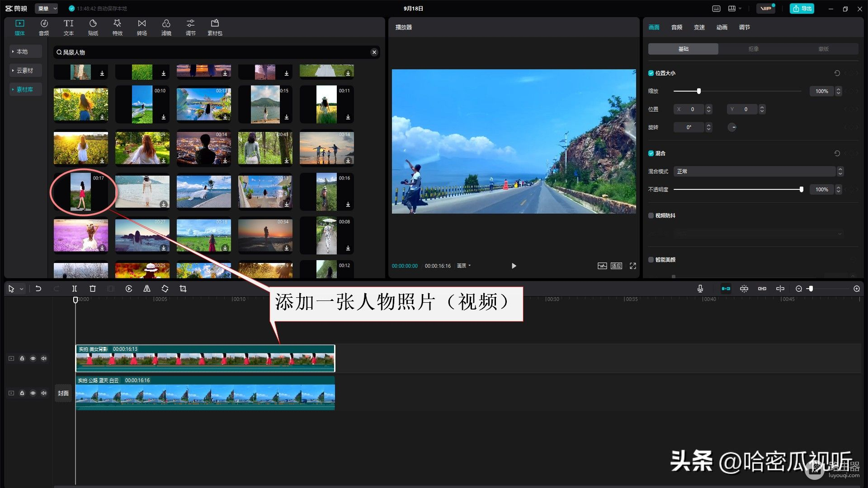Delete the selected clip with trash icon
868x488 pixels.
(x=93, y=289)
